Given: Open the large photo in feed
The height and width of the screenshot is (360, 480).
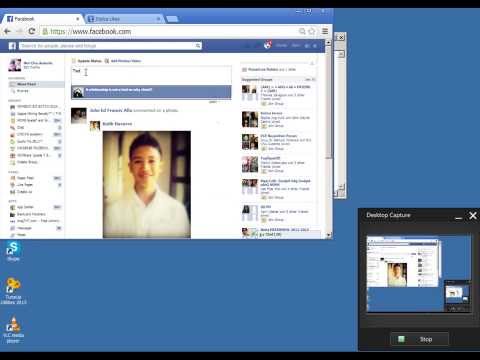Looking at the screenshot, I should coord(147,184).
